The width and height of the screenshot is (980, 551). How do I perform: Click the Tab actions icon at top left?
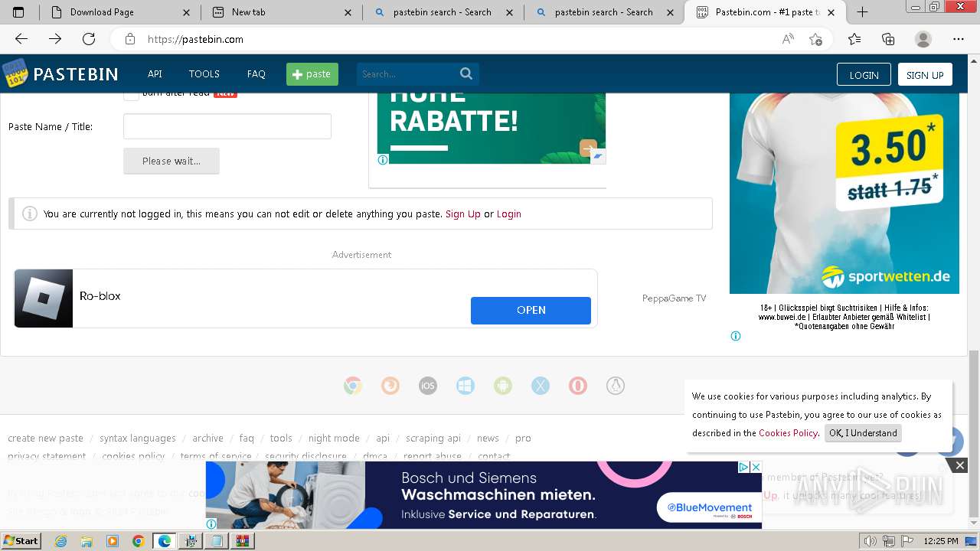(19, 12)
